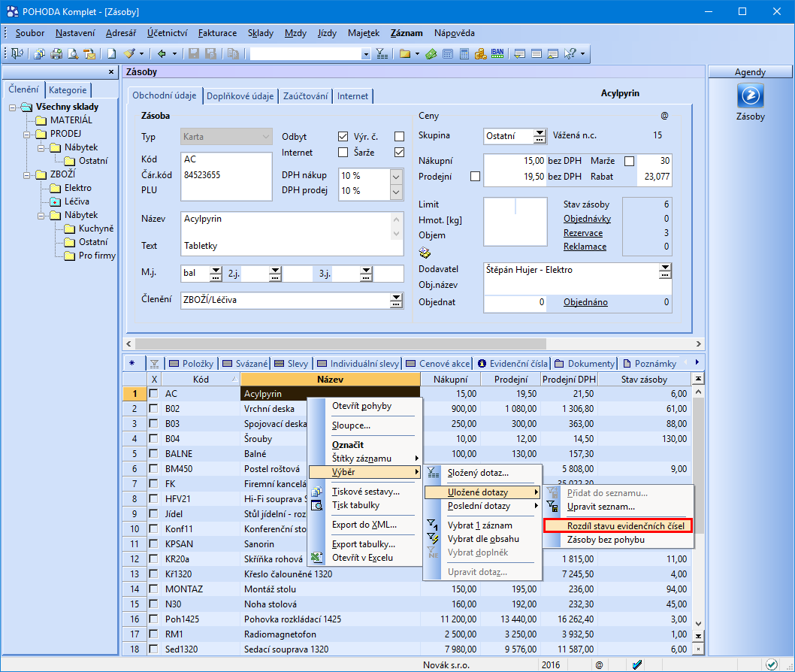Image resolution: width=795 pixels, height=672 pixels.
Task: Check the row checkbox for B02
Action: point(153,408)
